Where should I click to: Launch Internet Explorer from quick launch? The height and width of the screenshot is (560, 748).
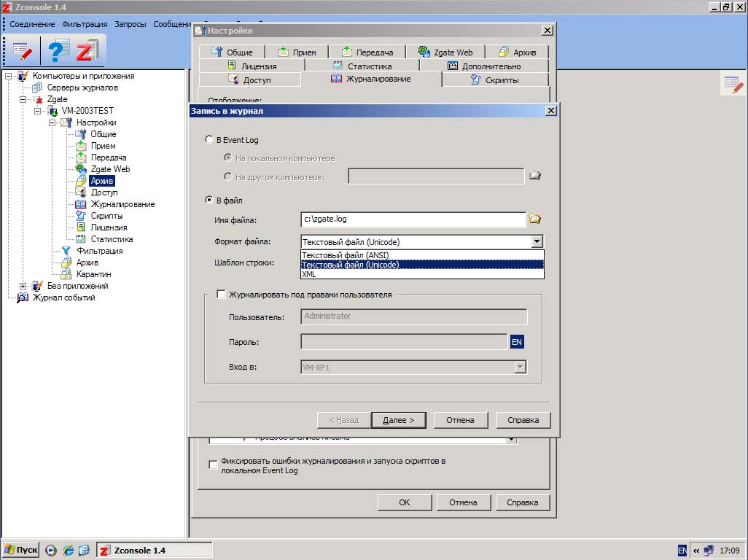(x=69, y=551)
